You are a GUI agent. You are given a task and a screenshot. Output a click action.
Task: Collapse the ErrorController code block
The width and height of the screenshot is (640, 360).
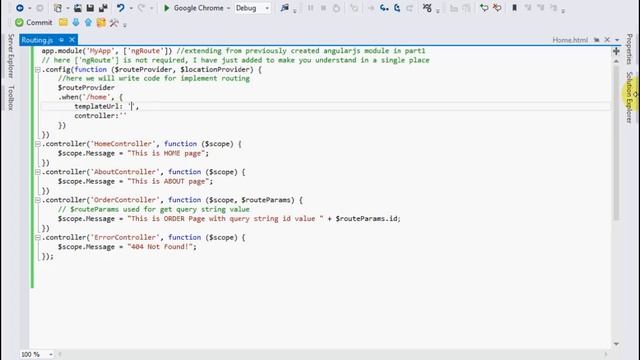(38, 238)
